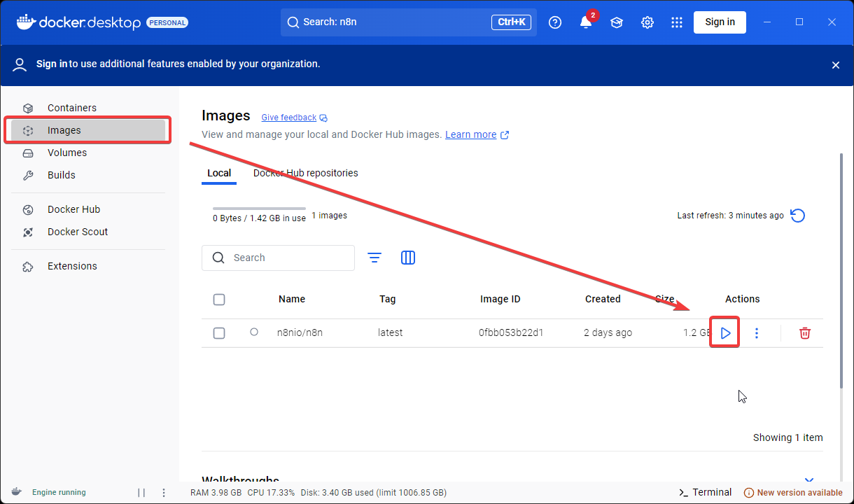
Task: Click Engine running status
Action: (59, 492)
